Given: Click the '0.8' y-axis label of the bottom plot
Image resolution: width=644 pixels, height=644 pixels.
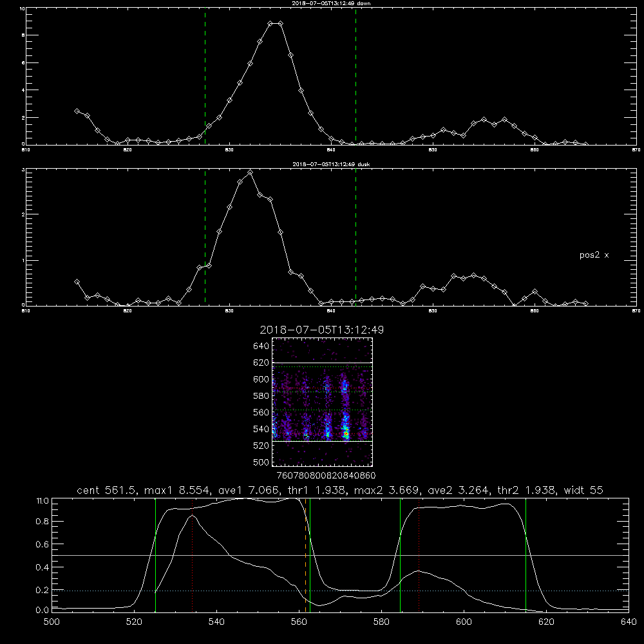Looking at the screenshot, I should (x=43, y=522).
